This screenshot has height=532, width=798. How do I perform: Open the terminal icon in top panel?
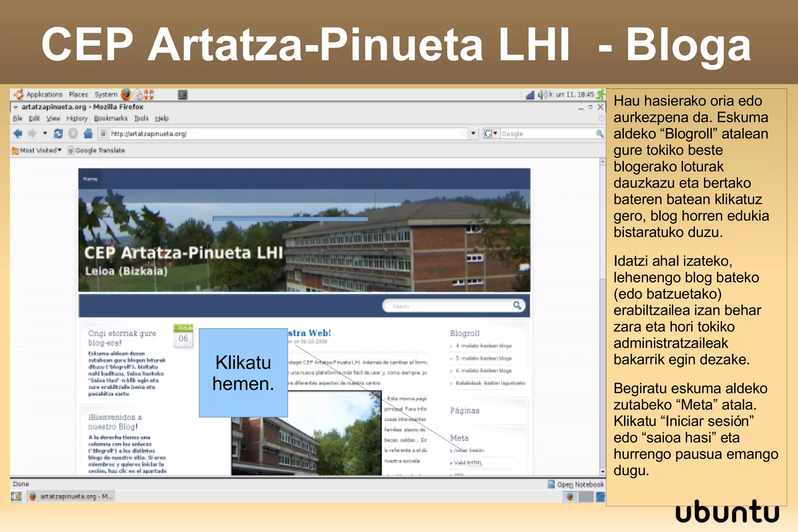182,95
